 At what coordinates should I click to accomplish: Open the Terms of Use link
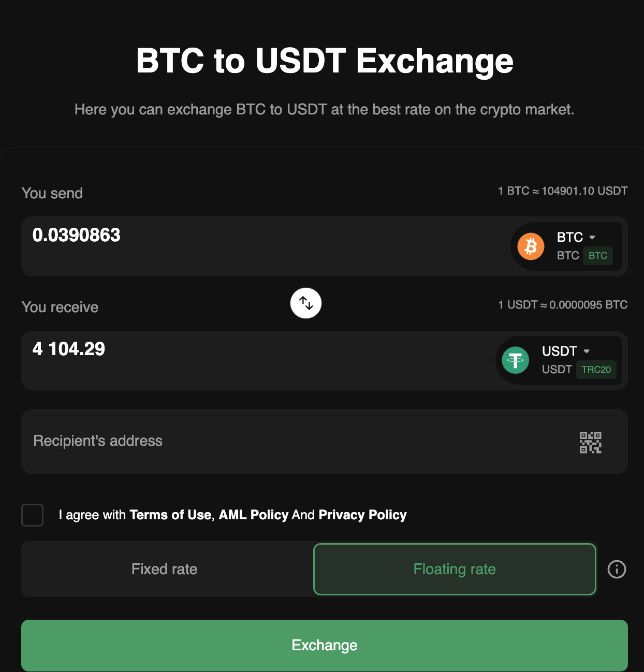170,515
